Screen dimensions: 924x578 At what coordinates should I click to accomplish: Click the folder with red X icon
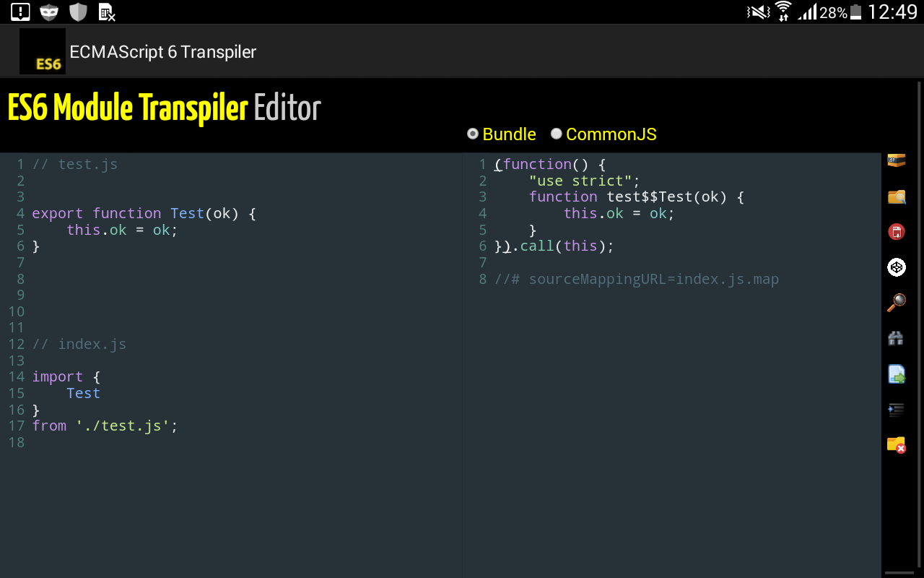897,445
